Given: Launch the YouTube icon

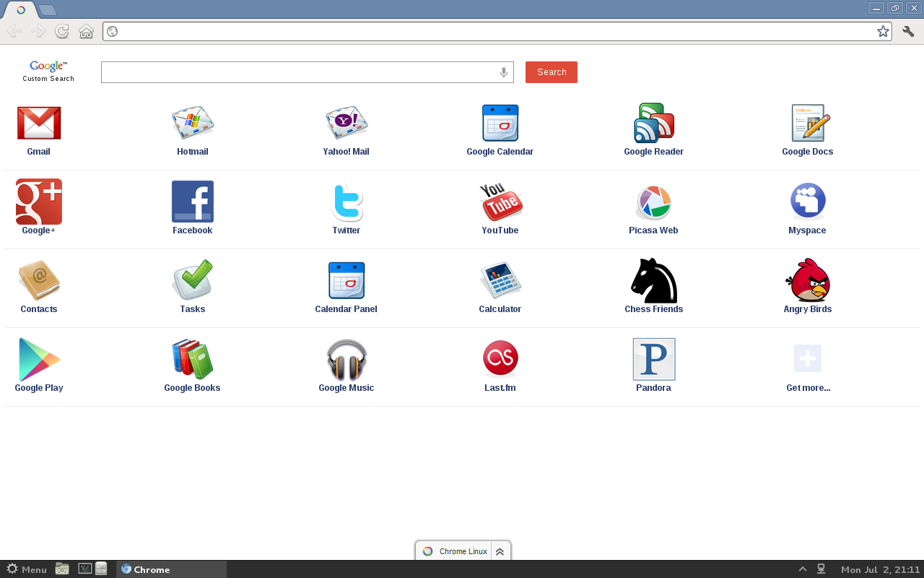Looking at the screenshot, I should 500,202.
